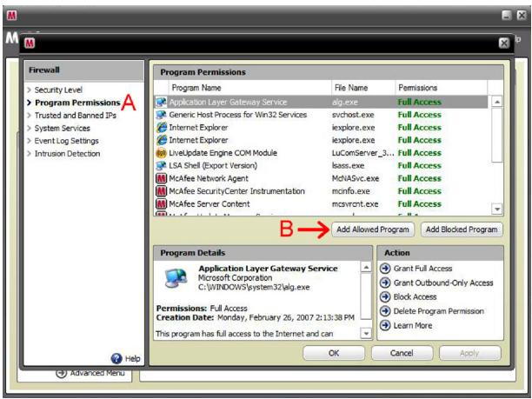Open the Learn More link
532x399 pixels.
[x=413, y=325]
